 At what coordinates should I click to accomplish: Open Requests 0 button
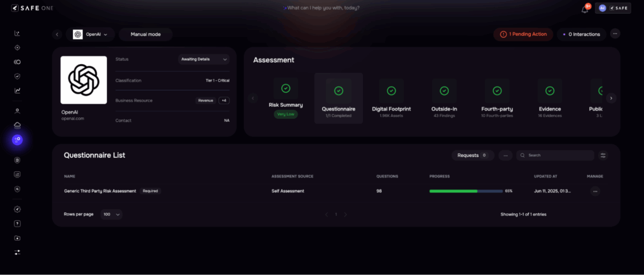coord(473,155)
